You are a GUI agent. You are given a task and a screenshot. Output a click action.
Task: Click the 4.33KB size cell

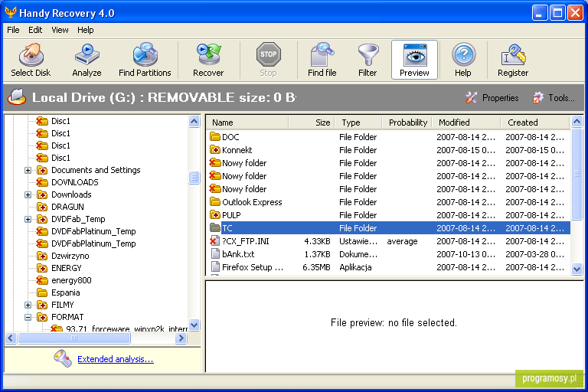click(x=317, y=241)
